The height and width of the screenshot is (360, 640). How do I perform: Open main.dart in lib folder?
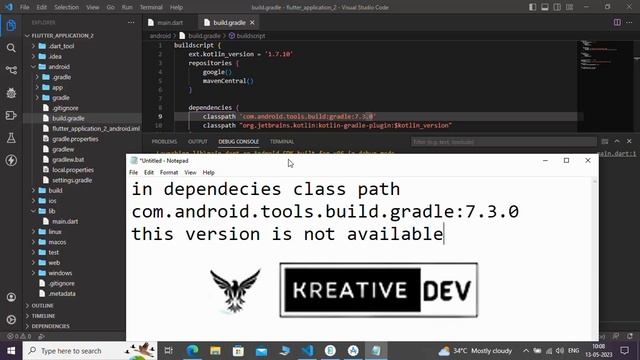click(65, 221)
